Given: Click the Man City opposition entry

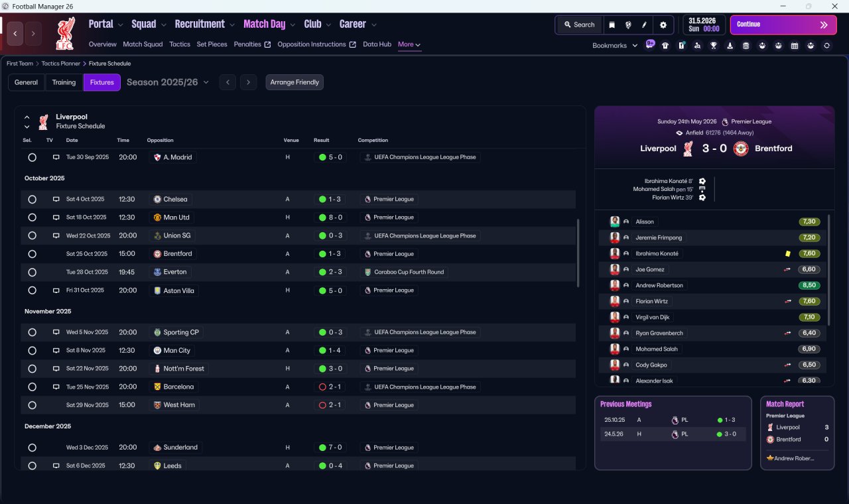Looking at the screenshot, I should point(172,350).
